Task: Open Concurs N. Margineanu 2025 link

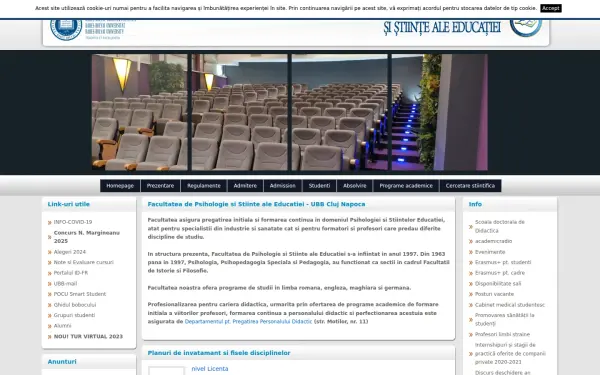Action: [x=87, y=237]
